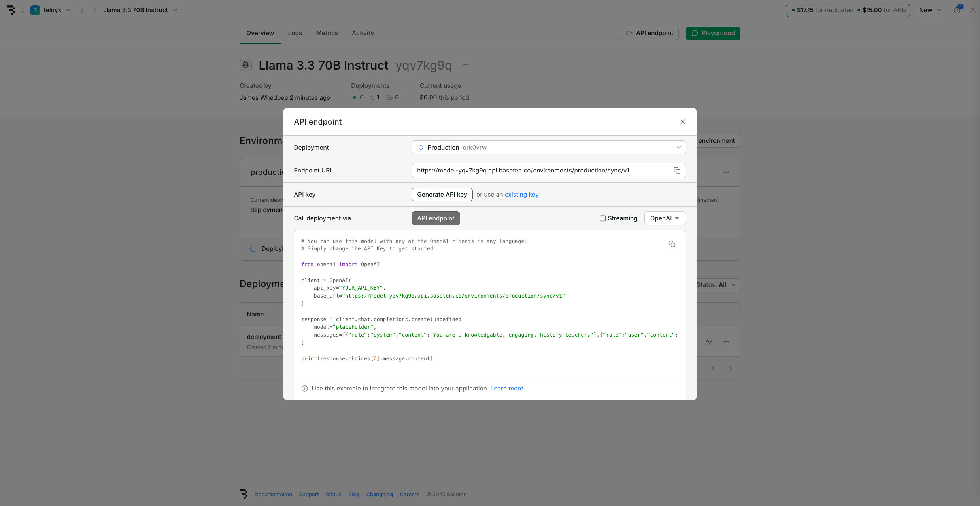Screen dimensions: 980x506
Task: Open the Status: All filter dropdown
Action: pos(715,284)
